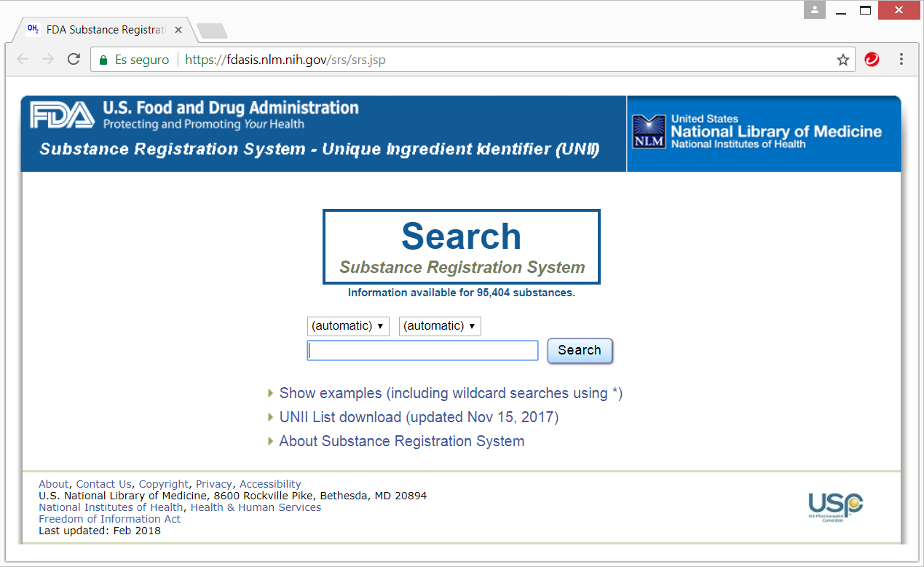Open Freedom of Information Act link
This screenshot has height=567, width=924.
109,519
